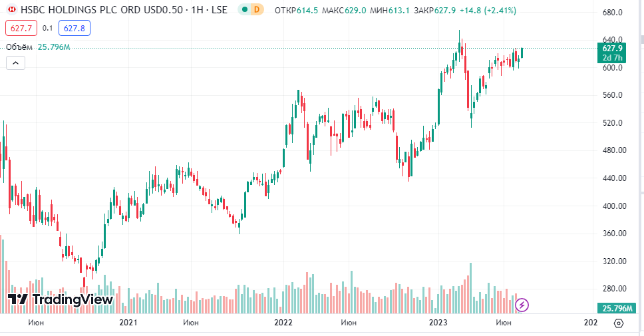Click the МИН 613.1 low value
Image resolution: width=644 pixels, height=336 pixels.
pos(390,10)
